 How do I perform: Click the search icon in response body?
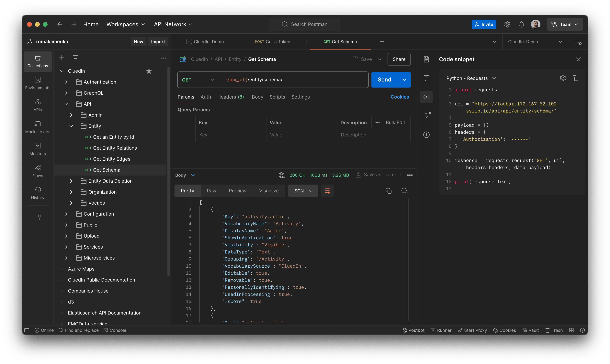coord(404,191)
